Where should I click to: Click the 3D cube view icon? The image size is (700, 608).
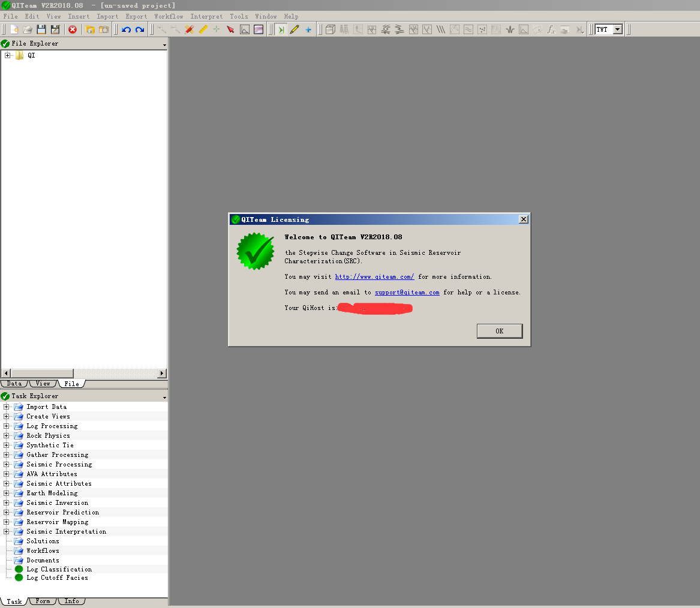click(x=331, y=29)
